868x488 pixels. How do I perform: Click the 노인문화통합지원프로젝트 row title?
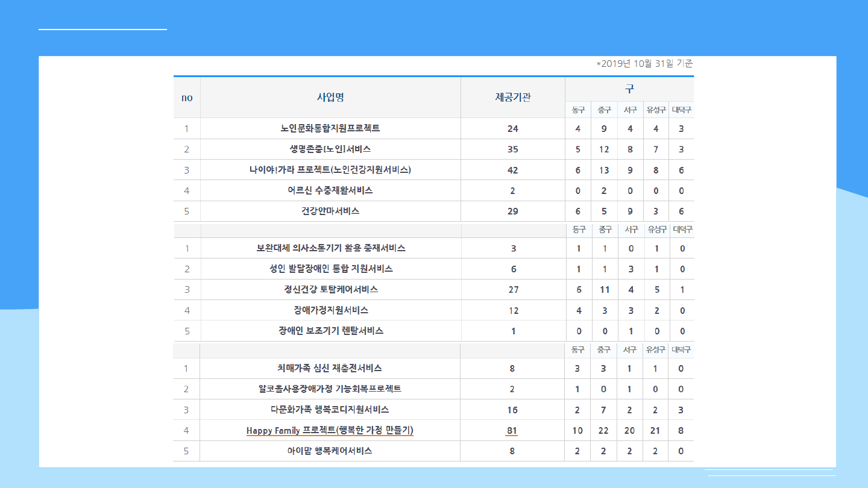(x=330, y=128)
